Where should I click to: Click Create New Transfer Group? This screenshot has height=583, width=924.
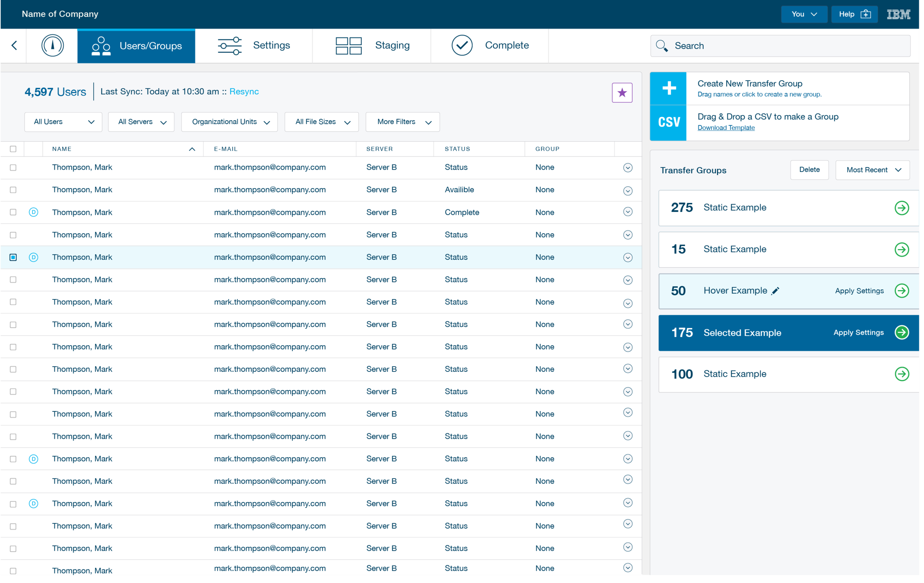pos(780,88)
